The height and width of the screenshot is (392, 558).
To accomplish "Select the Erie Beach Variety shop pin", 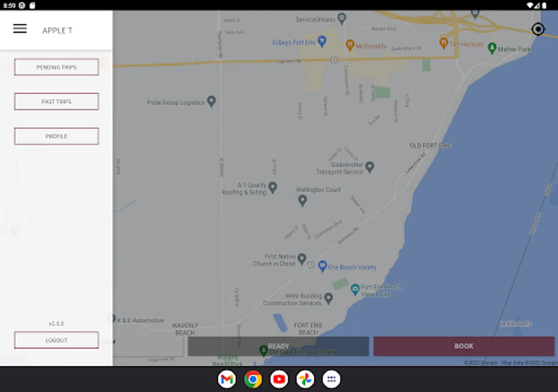I will 323,266.
